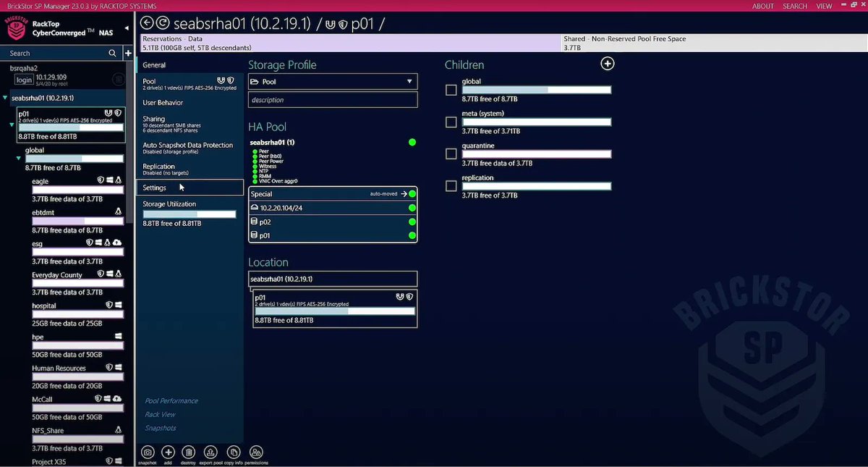This screenshot has width=868, height=467.
Task: Collapse the p01 pool tree node
Action: click(12, 125)
